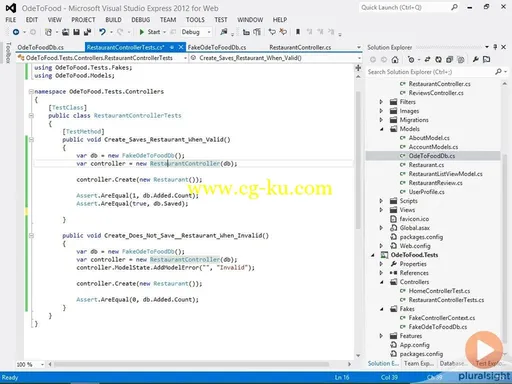Viewport: 512px width, 384px height.
Task: Click the Quick Launch search magnifier icon
Action: (x=454, y=7)
